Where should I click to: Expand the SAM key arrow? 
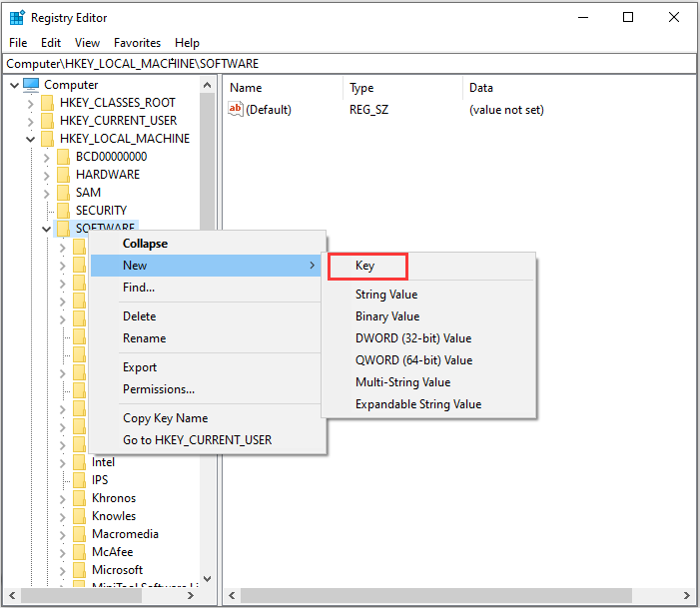pos(47,193)
